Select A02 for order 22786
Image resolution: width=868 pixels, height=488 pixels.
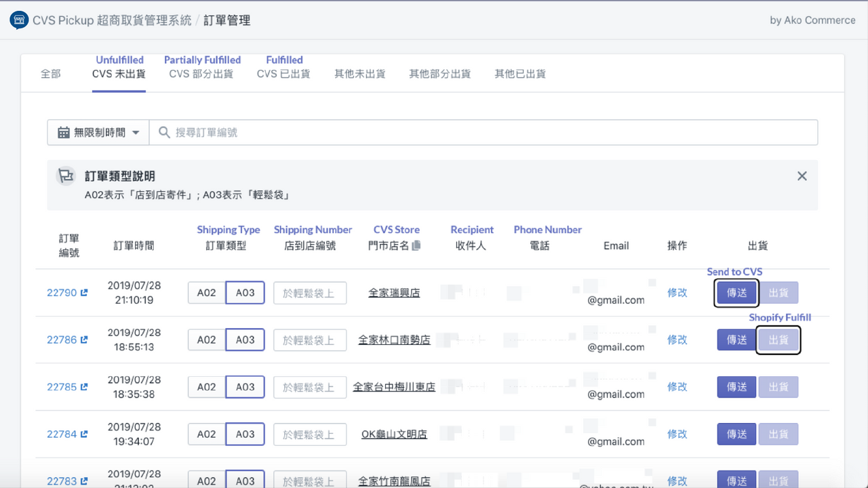(x=207, y=340)
